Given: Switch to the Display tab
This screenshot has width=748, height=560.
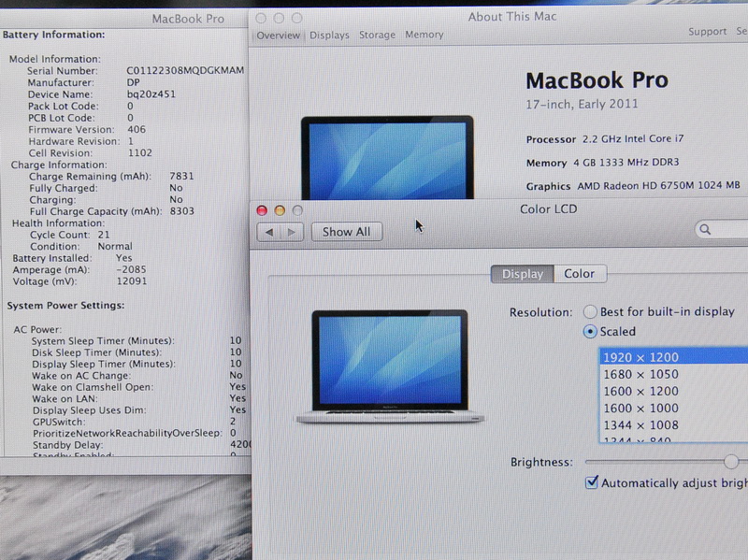Looking at the screenshot, I should tap(522, 274).
